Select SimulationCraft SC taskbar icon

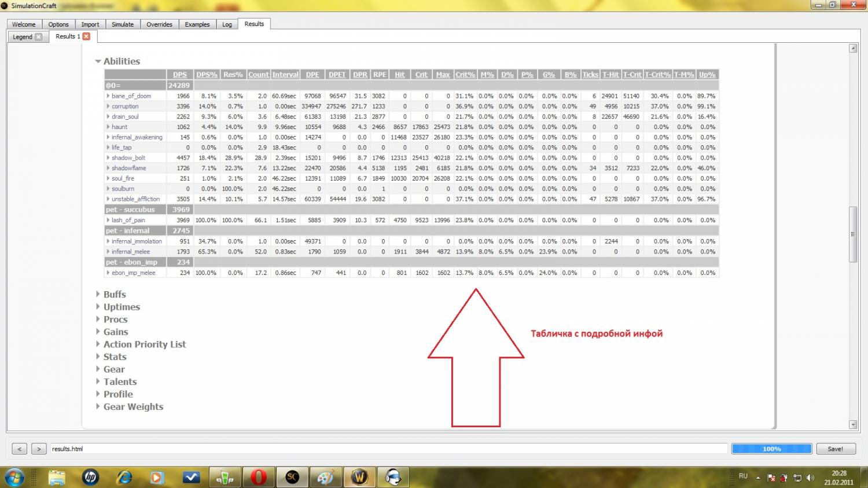click(x=292, y=478)
